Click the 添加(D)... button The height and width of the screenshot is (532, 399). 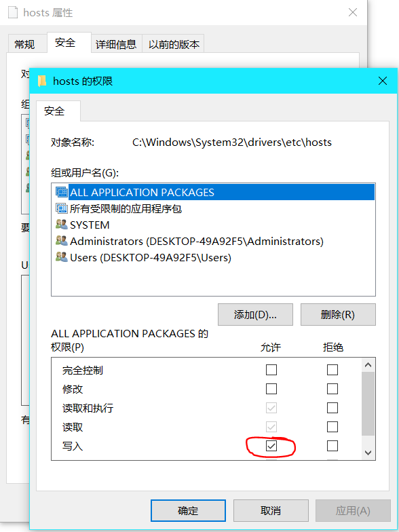(255, 315)
